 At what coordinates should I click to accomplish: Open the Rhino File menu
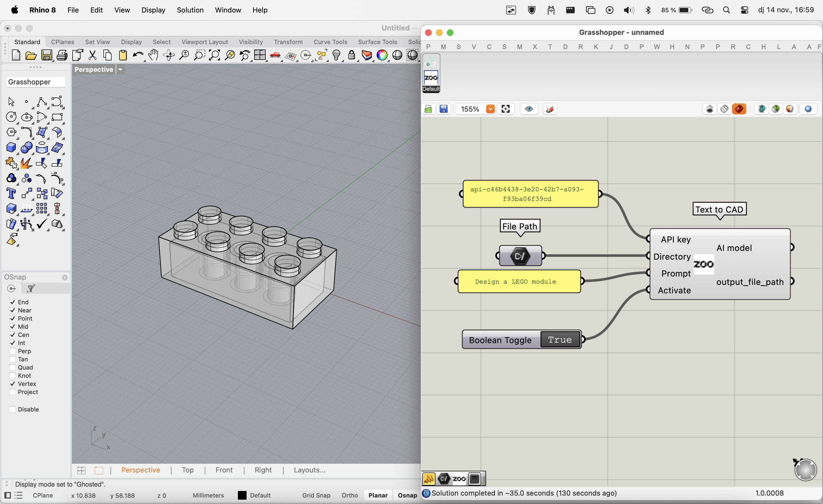point(73,10)
